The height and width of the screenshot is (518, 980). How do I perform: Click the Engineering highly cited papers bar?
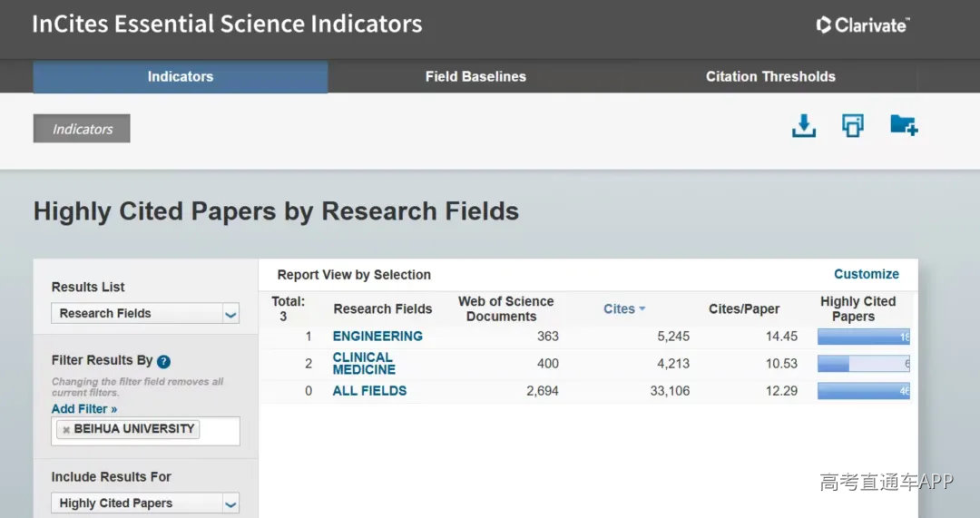coord(864,337)
